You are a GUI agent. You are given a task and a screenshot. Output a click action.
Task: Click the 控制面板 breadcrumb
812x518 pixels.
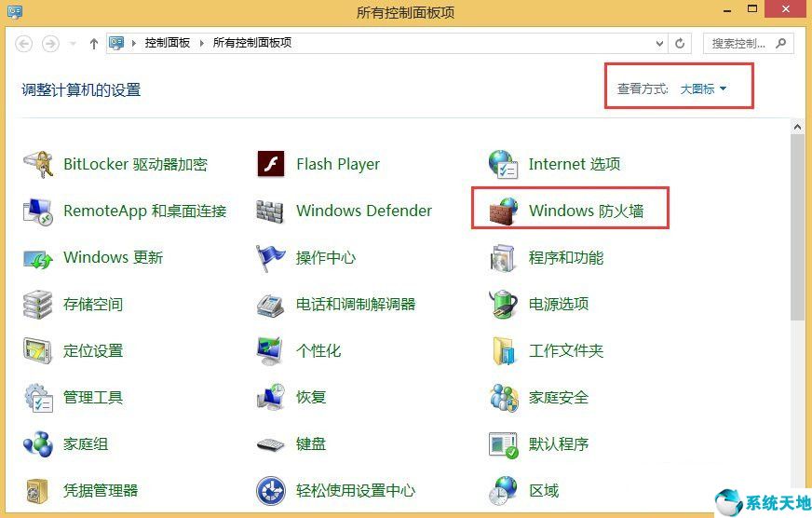(x=168, y=43)
